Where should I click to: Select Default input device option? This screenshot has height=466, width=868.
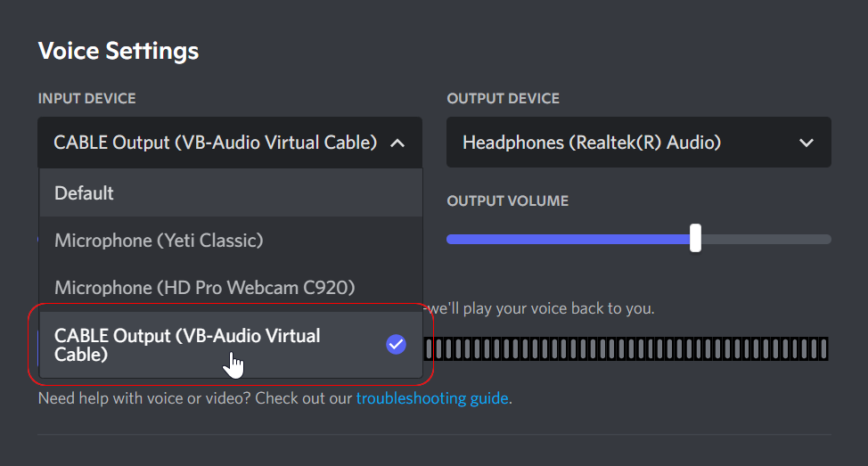coord(231,193)
